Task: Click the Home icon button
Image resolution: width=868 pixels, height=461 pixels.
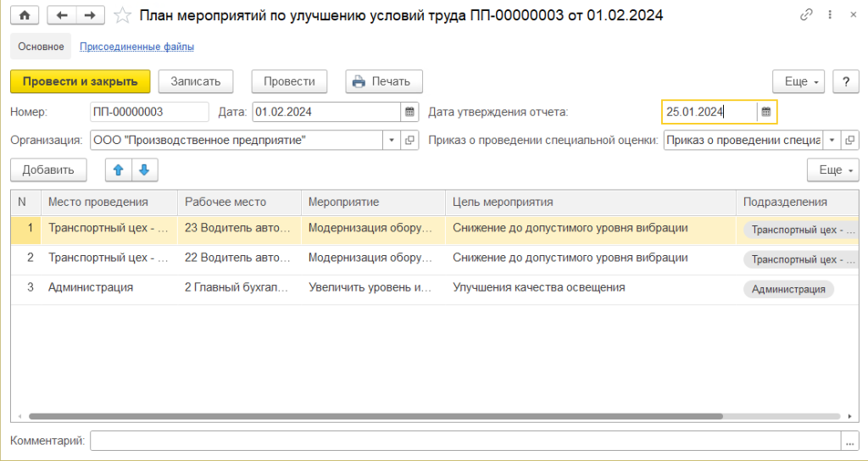Action: point(24,15)
